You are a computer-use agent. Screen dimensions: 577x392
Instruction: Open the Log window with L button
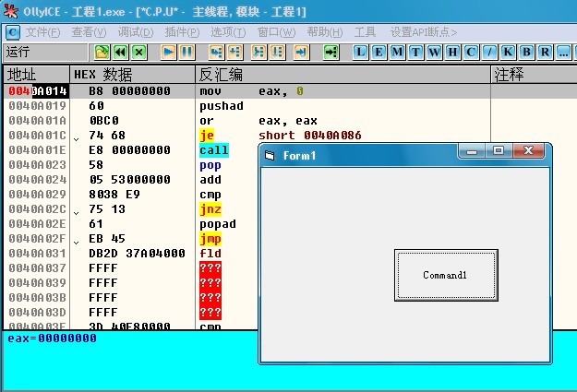[361, 52]
